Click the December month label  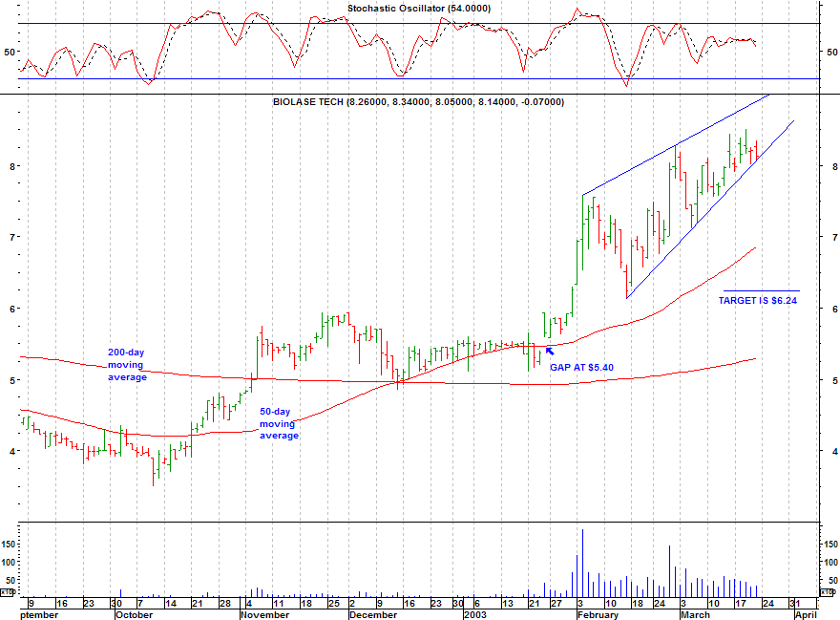click(x=373, y=614)
